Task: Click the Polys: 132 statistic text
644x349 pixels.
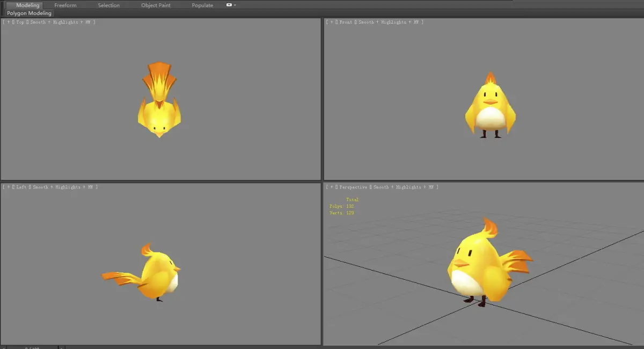Action: (341, 206)
